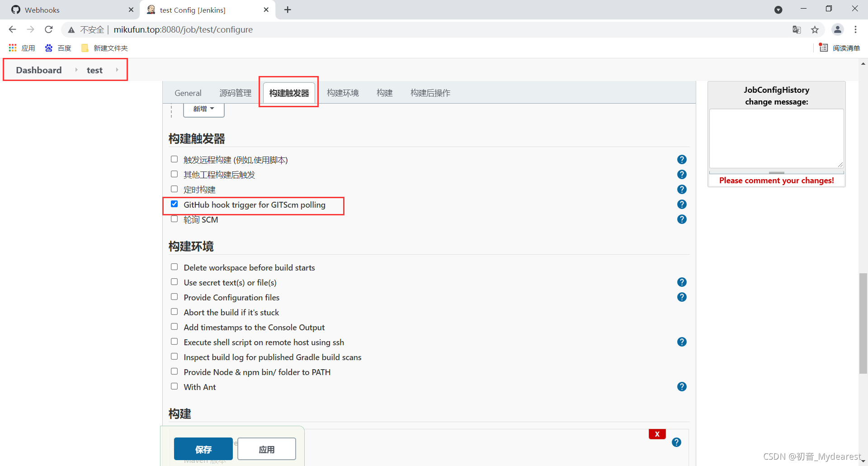Check Provide Node & npm bin/ folder

point(174,371)
